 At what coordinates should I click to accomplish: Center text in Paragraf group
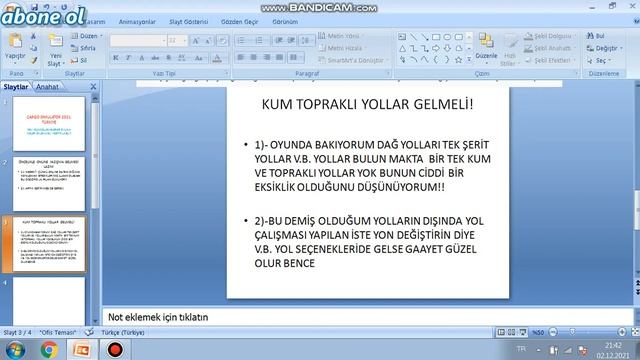pos(253,58)
